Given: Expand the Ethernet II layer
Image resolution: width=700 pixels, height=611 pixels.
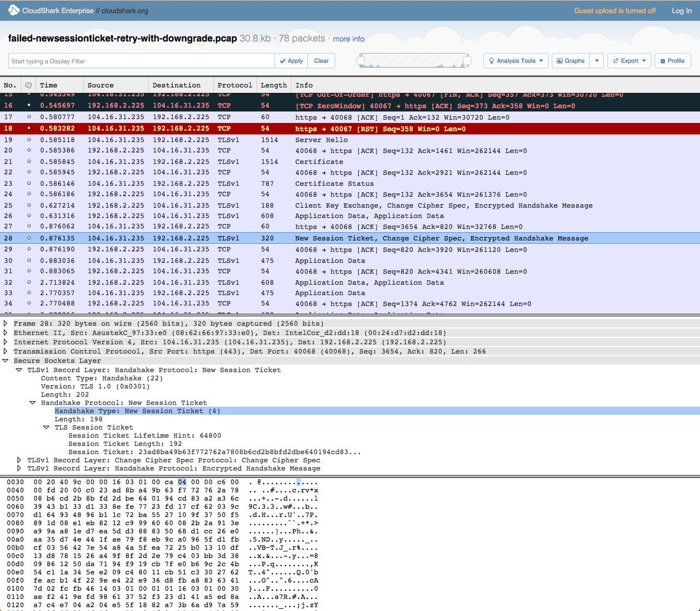Looking at the screenshot, I should tap(5, 333).
